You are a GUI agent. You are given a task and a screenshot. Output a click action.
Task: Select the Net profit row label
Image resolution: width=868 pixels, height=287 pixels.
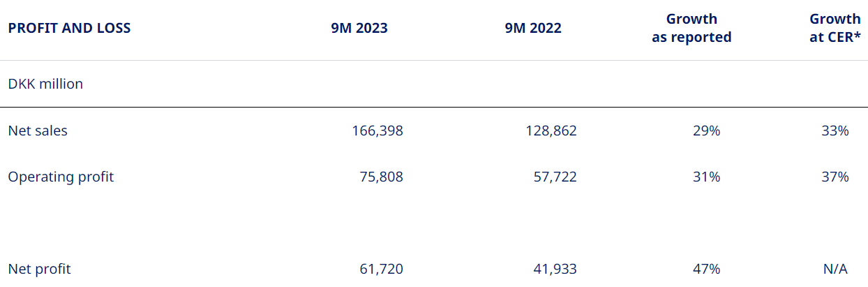(39, 269)
